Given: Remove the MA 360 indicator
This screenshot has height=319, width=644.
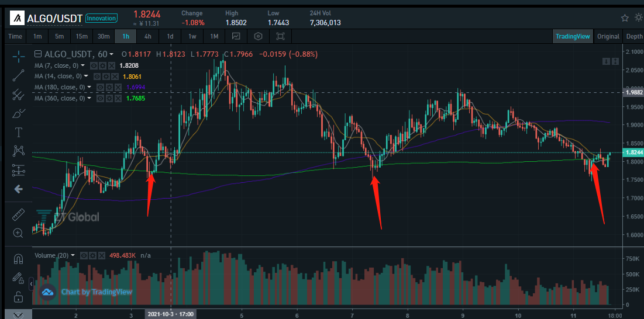Looking at the screenshot, I should pyautogui.click(x=118, y=98).
